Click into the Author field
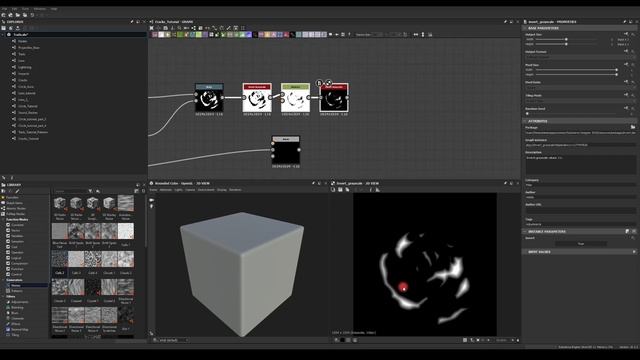 580,198
